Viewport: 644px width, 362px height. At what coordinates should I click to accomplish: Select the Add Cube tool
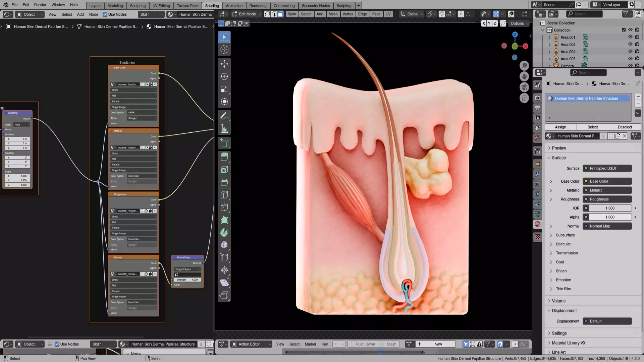coord(224,143)
